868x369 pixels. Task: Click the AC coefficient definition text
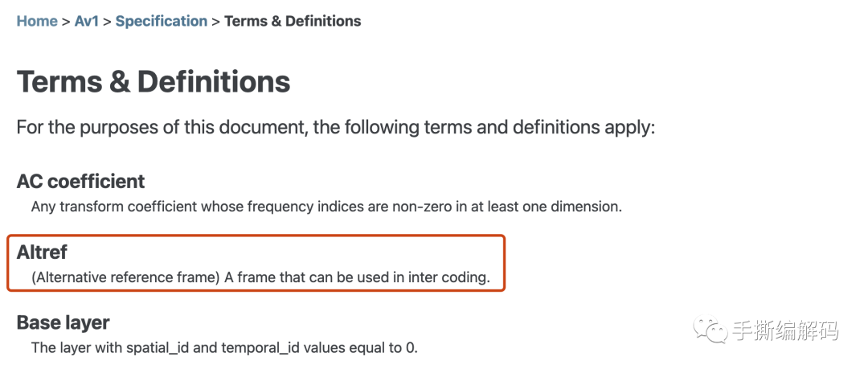326,207
